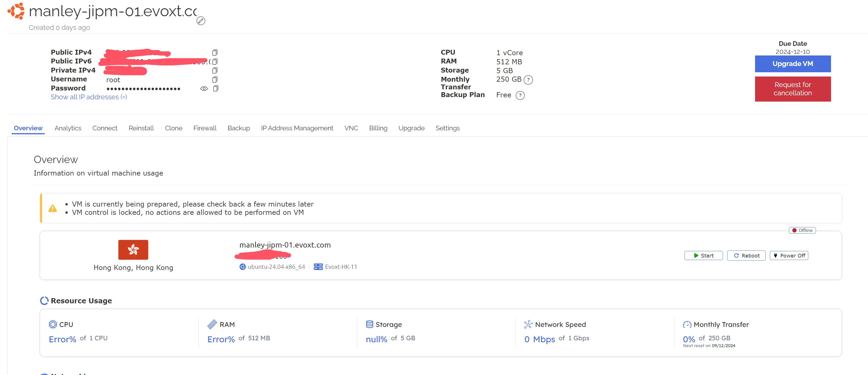Copy the root username

215,79
